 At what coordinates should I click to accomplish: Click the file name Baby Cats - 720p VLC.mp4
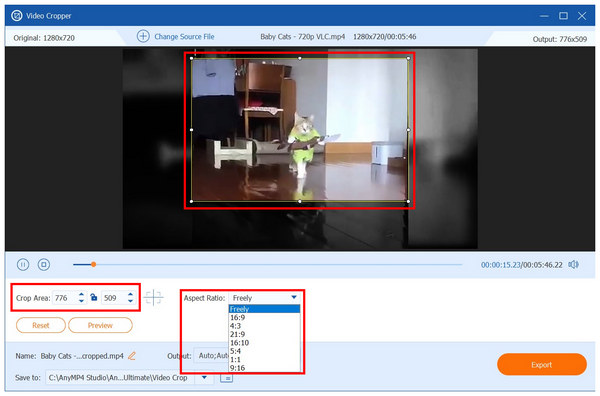(303, 37)
